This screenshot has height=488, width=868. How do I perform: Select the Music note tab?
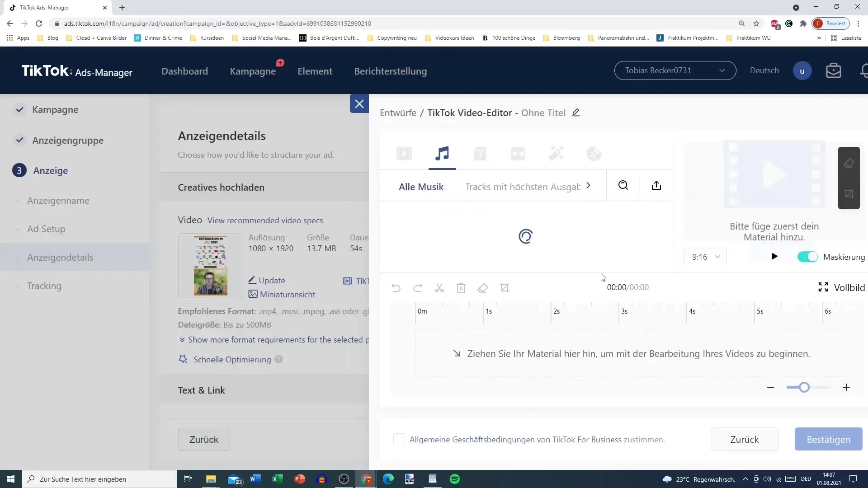pos(442,154)
